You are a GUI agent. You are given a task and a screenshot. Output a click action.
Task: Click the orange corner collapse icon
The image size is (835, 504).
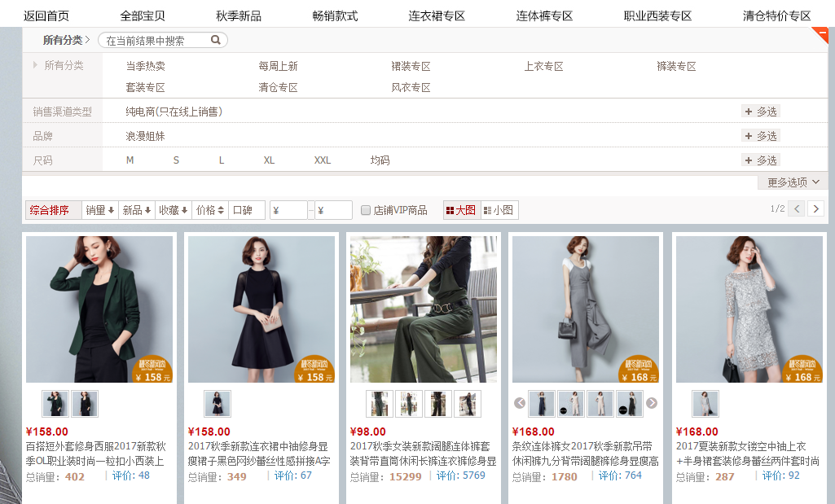[821, 34]
